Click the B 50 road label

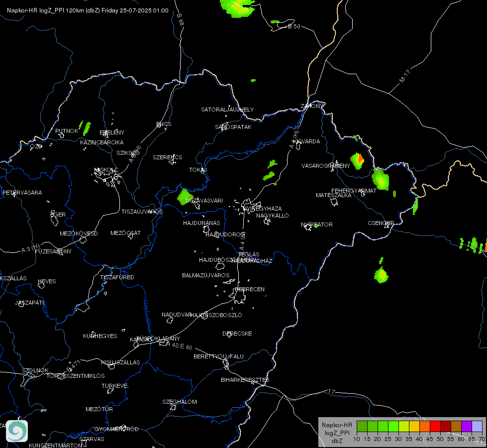pos(294,26)
